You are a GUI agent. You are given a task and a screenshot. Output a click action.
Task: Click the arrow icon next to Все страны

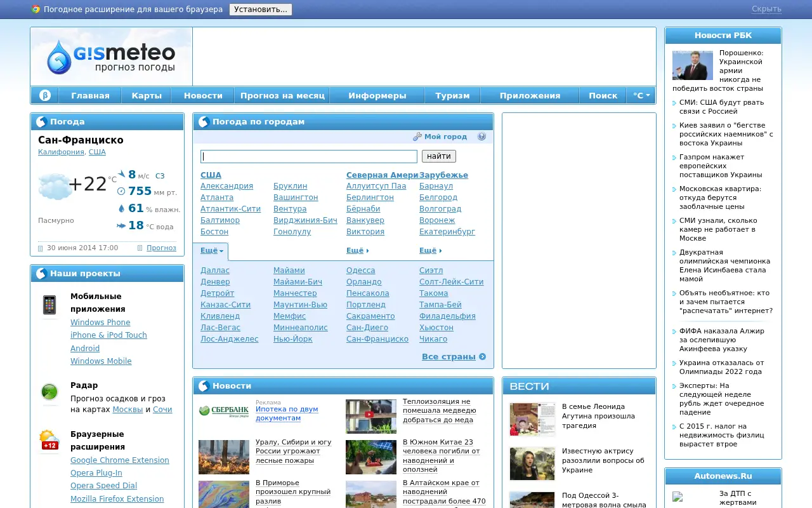pyautogui.click(x=483, y=357)
